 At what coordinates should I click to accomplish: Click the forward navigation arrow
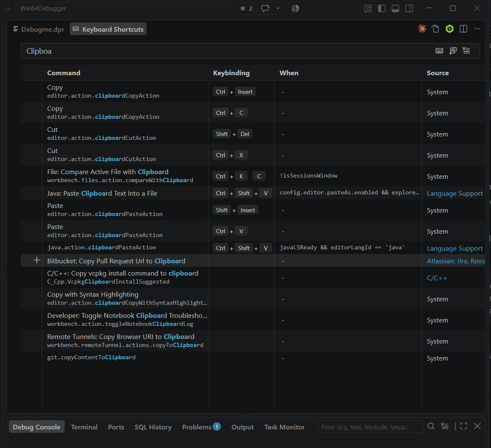pyautogui.click(x=7, y=8)
